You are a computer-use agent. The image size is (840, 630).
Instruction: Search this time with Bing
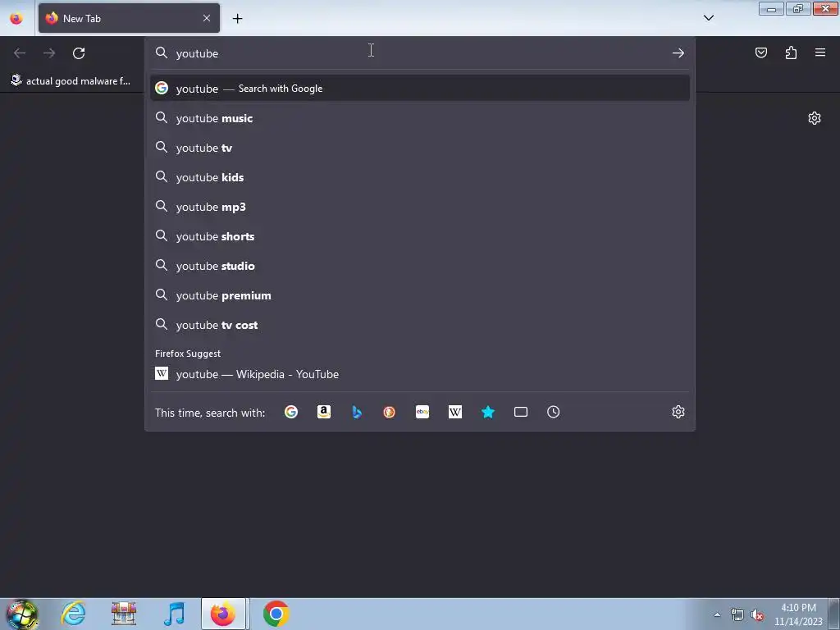pos(357,412)
